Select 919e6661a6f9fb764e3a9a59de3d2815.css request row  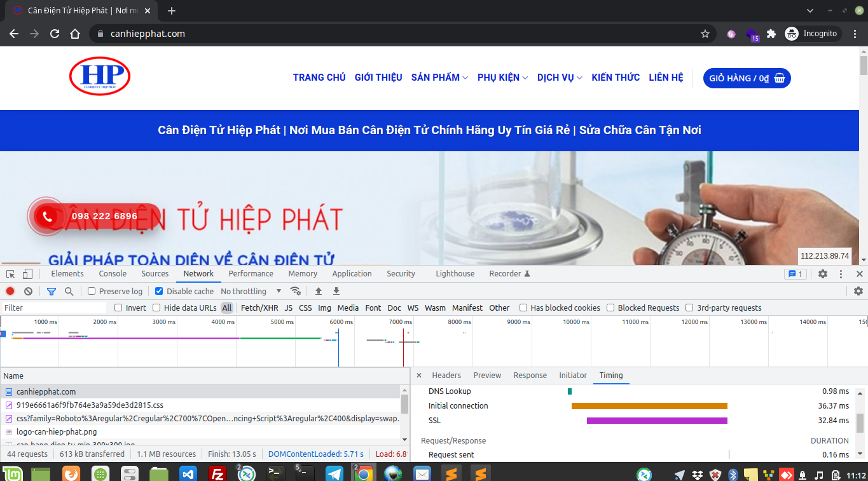[200, 405]
